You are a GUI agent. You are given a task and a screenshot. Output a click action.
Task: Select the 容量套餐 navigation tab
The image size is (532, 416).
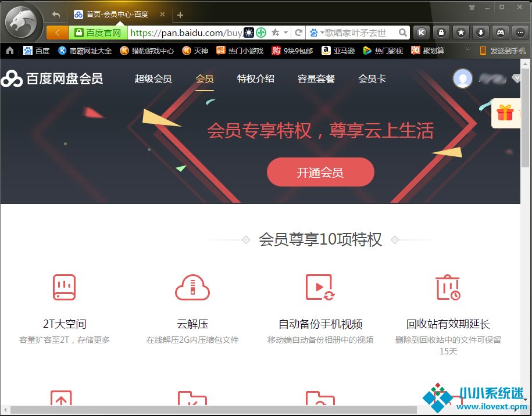[x=316, y=79]
